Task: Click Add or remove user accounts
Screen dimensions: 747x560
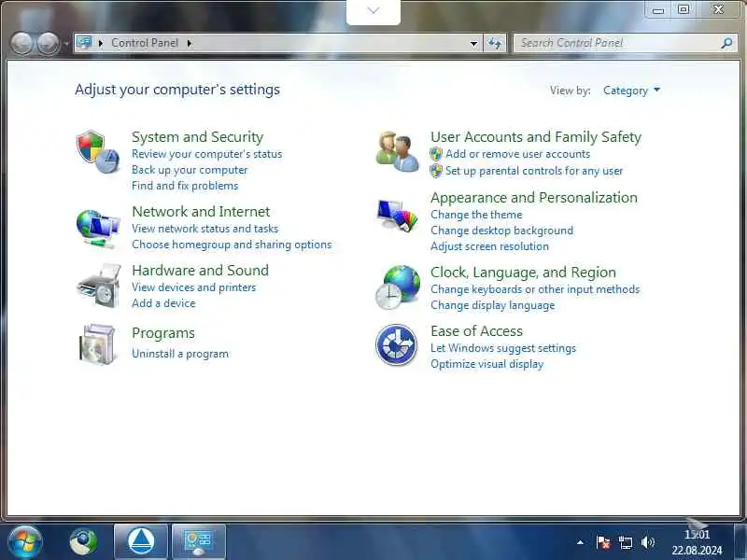Action: pos(518,154)
